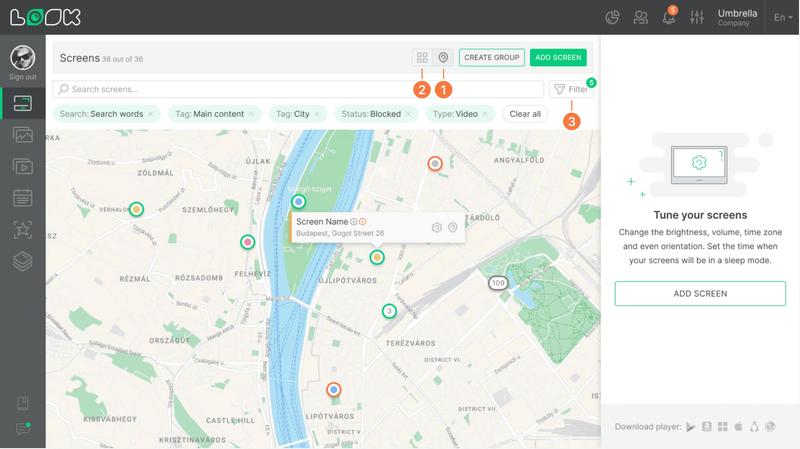
Task: Open the schedule calendar sidebar icon
Action: (x=22, y=198)
